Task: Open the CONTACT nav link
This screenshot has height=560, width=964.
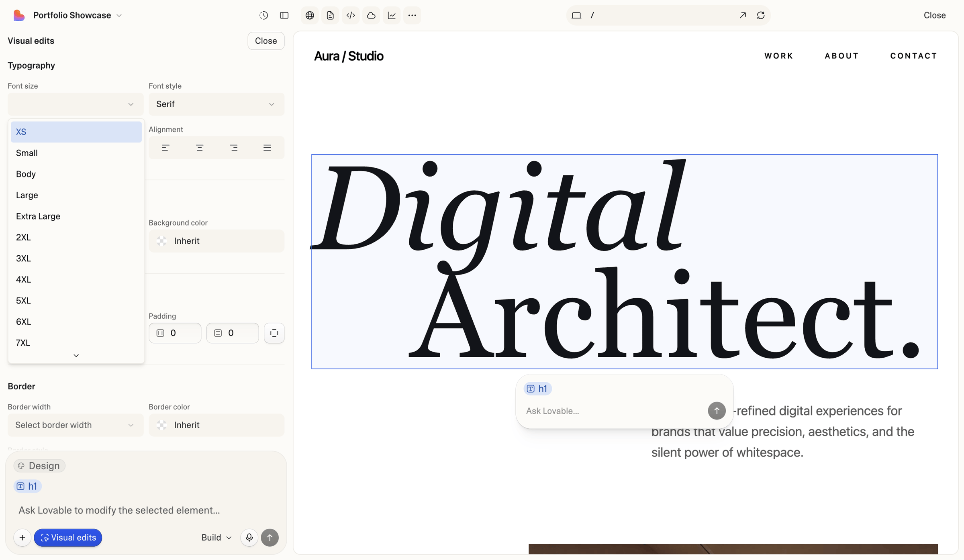Action: click(914, 56)
